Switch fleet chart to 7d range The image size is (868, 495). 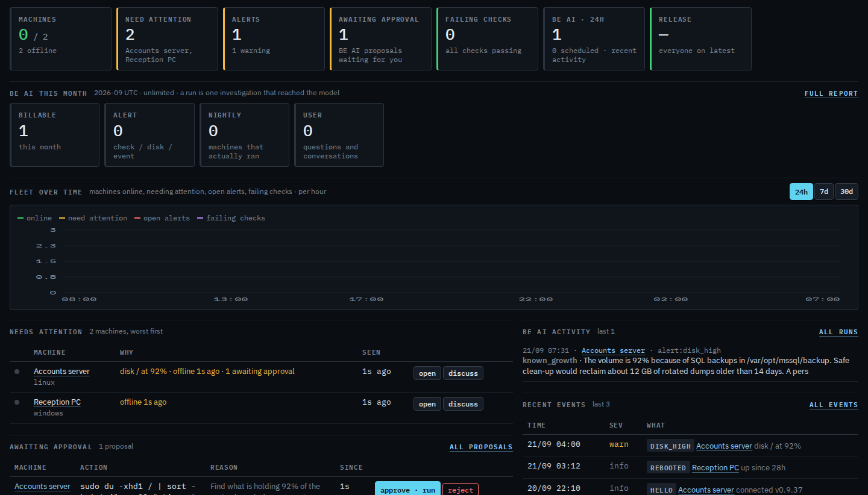(x=824, y=191)
